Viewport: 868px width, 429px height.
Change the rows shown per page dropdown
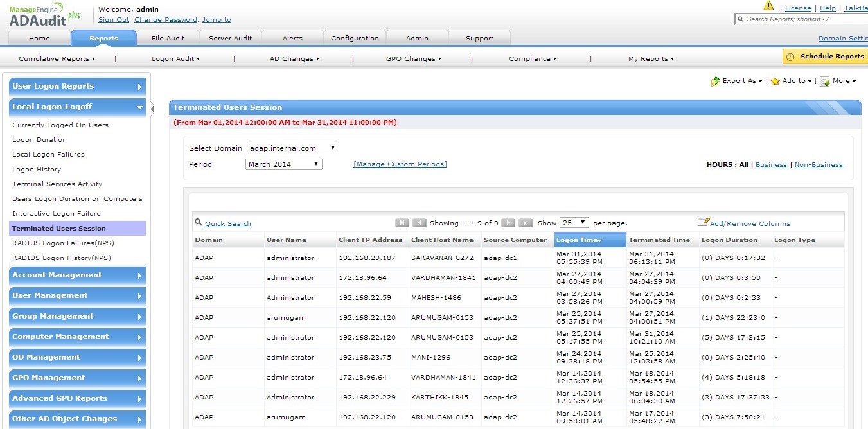pos(574,223)
